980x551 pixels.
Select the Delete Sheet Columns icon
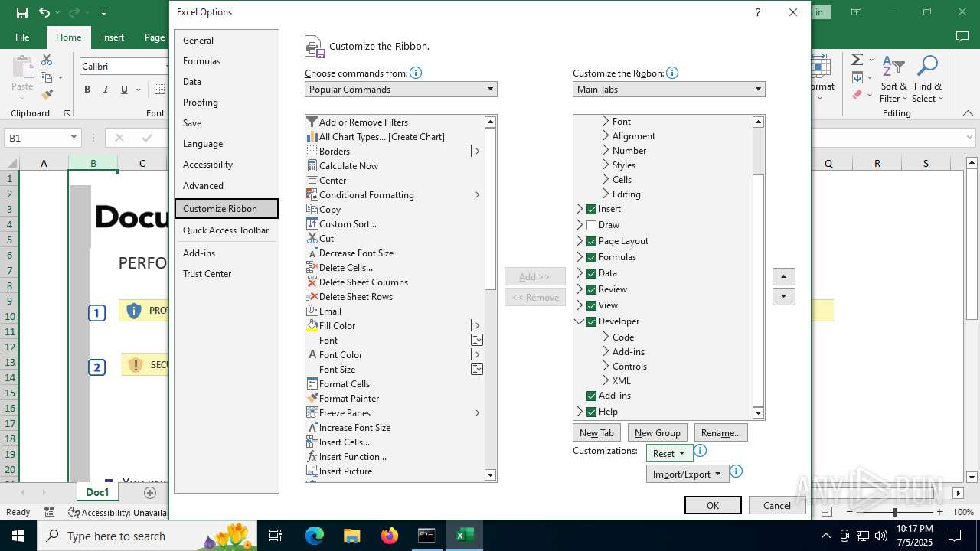coord(312,282)
